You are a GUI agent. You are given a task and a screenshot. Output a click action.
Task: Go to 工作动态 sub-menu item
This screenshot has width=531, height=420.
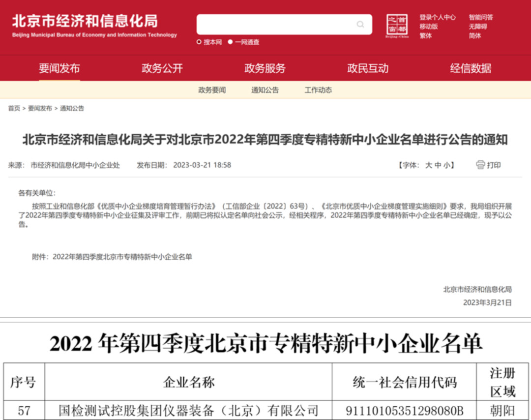[x=318, y=90]
